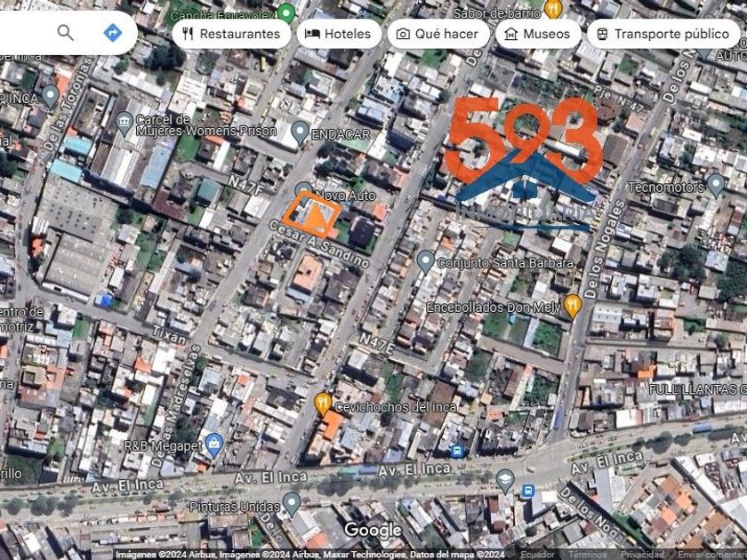Click the Novo Auto label text
The height and width of the screenshot is (560, 747).
tap(346, 196)
